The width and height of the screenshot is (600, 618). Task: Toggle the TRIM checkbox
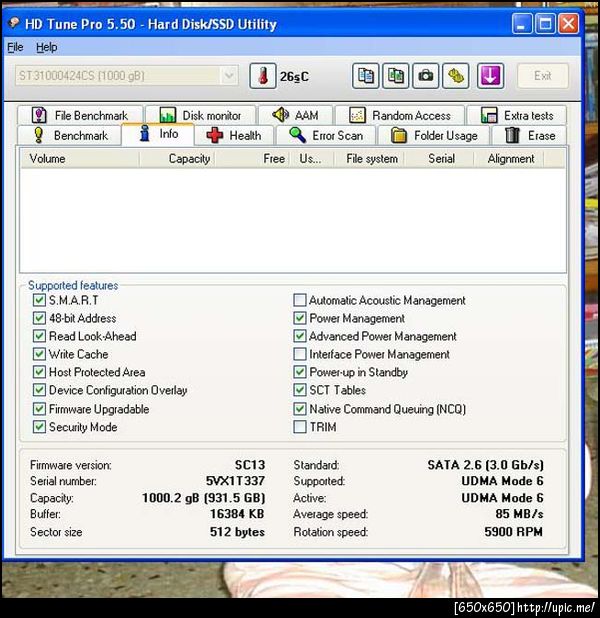pyautogui.click(x=300, y=426)
